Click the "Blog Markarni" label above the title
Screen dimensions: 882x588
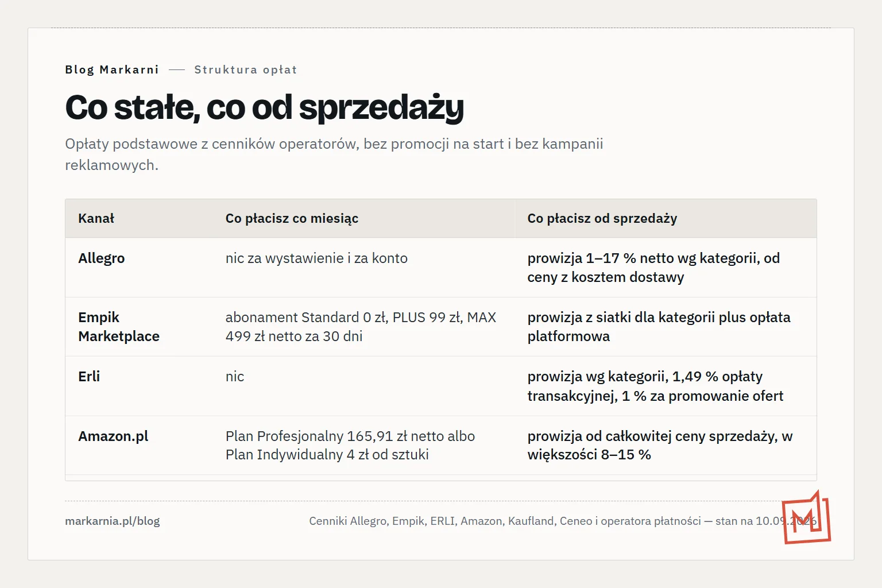[x=112, y=69]
